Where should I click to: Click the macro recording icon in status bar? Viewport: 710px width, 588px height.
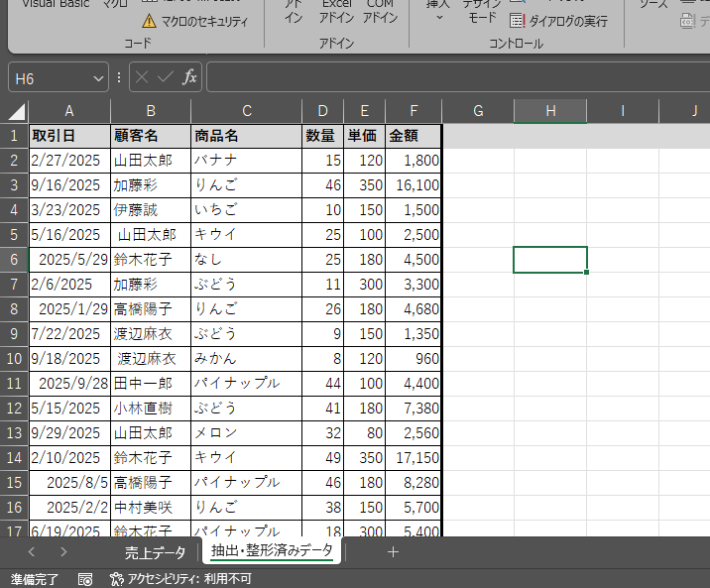[x=85, y=578]
